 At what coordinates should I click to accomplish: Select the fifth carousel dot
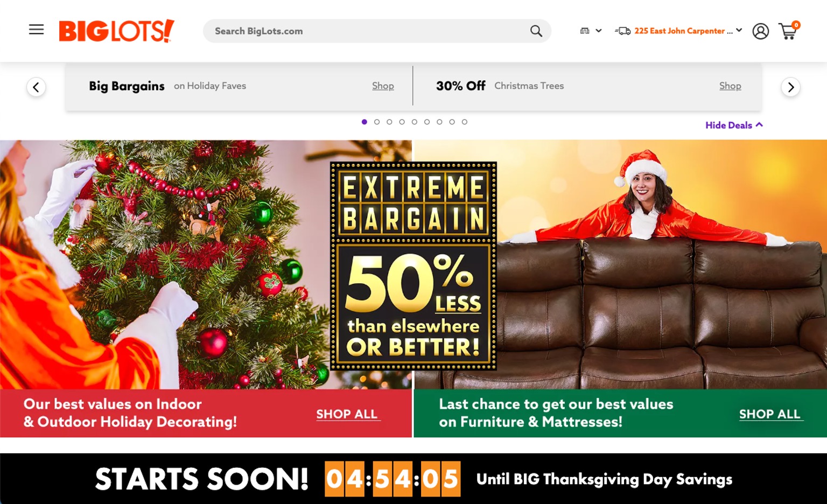[x=415, y=122]
